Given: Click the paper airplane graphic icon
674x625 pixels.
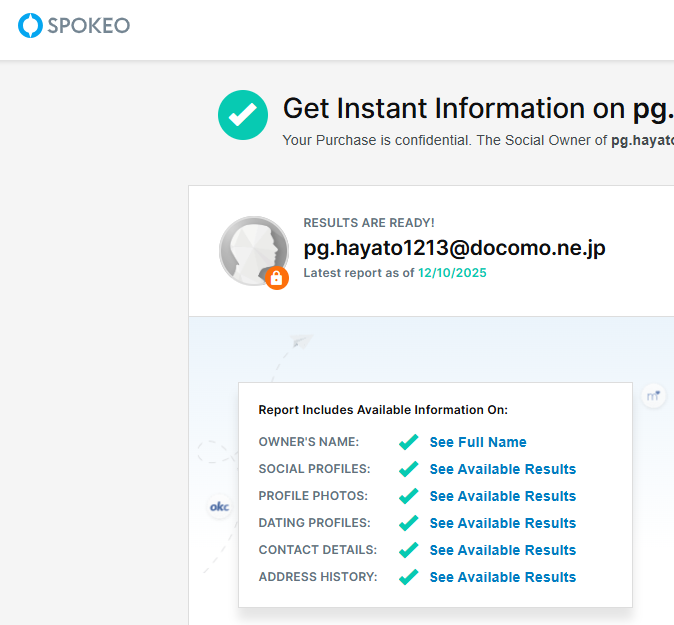Looking at the screenshot, I should click(301, 341).
